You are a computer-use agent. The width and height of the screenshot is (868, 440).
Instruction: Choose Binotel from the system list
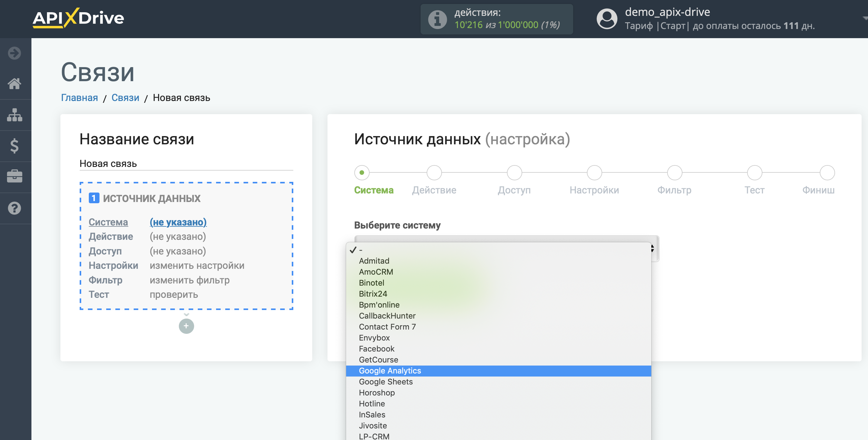pyautogui.click(x=498, y=283)
